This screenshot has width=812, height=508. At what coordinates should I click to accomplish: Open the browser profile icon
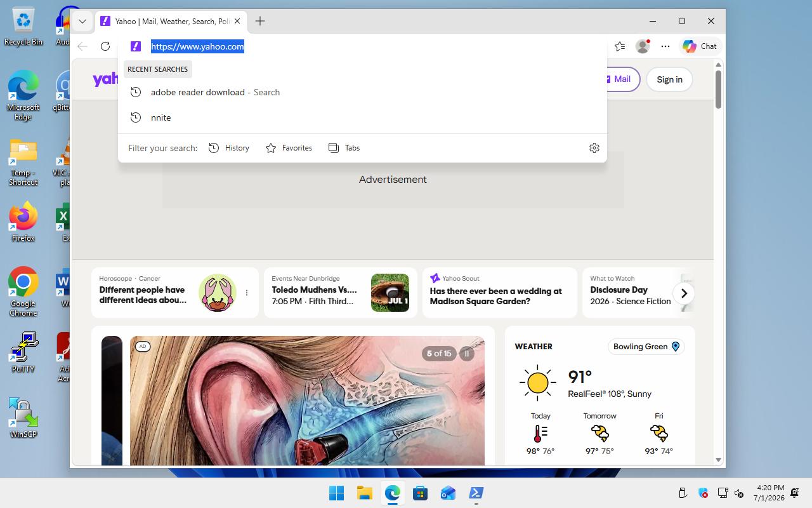click(643, 46)
